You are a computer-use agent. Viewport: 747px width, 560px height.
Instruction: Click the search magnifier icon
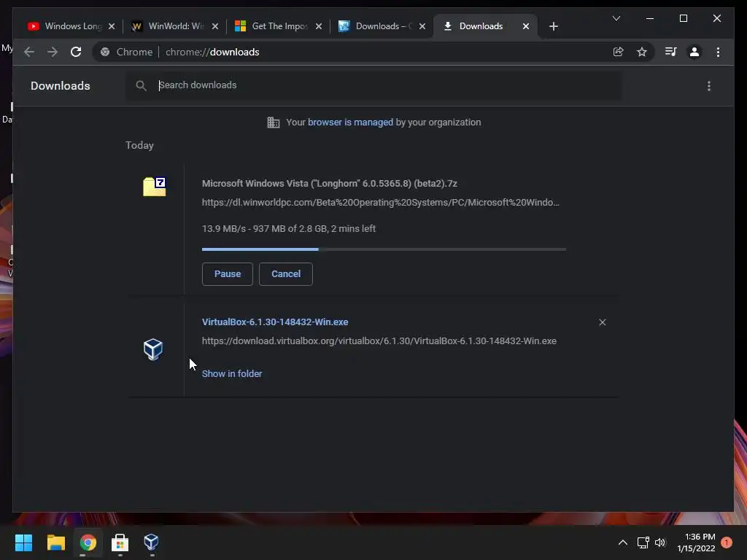[141, 86]
